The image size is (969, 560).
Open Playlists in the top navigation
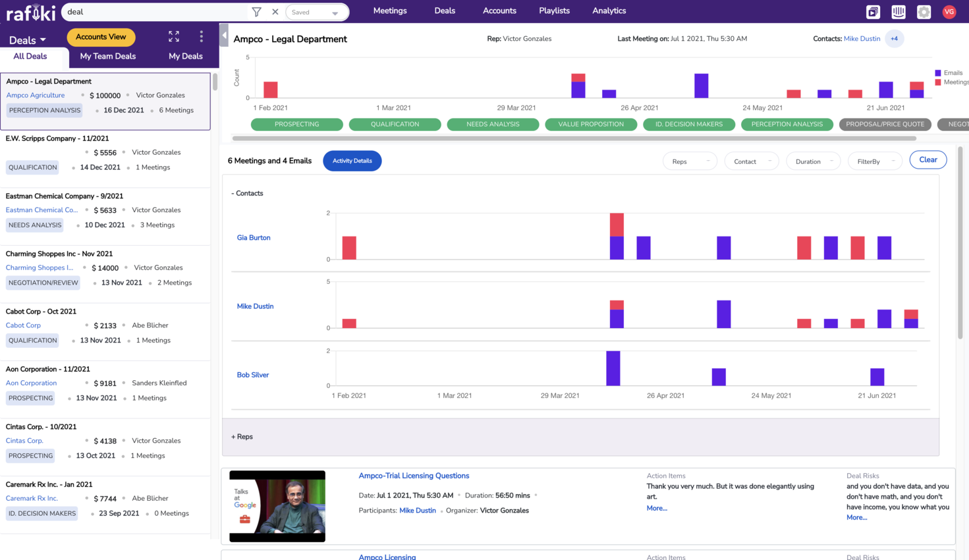554,11
